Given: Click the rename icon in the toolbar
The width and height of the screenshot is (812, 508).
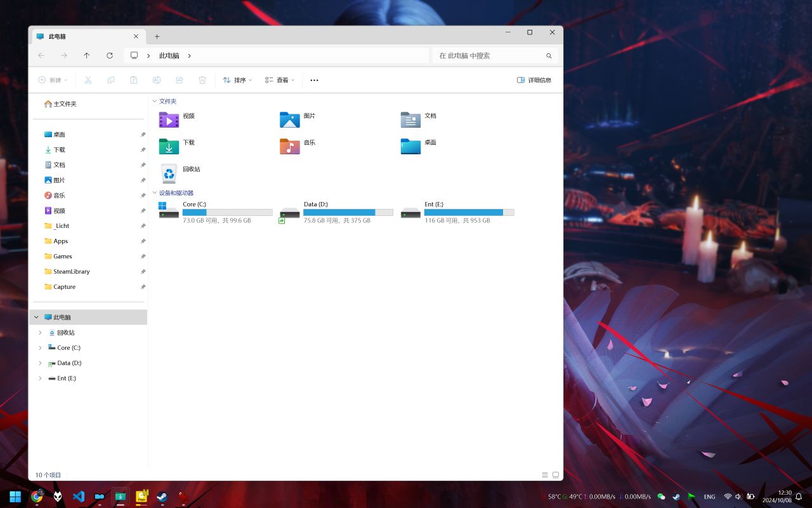Looking at the screenshot, I should 157,80.
